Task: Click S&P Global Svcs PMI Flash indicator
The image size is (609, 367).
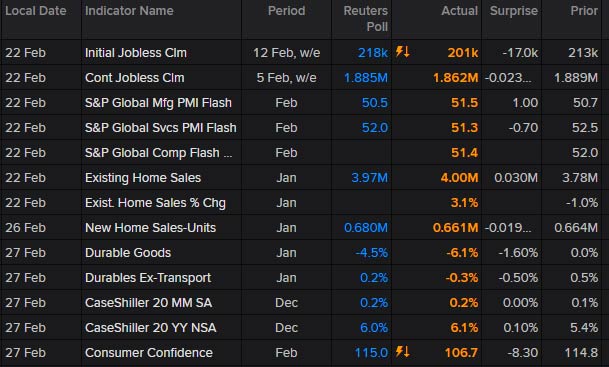Action: [160, 128]
